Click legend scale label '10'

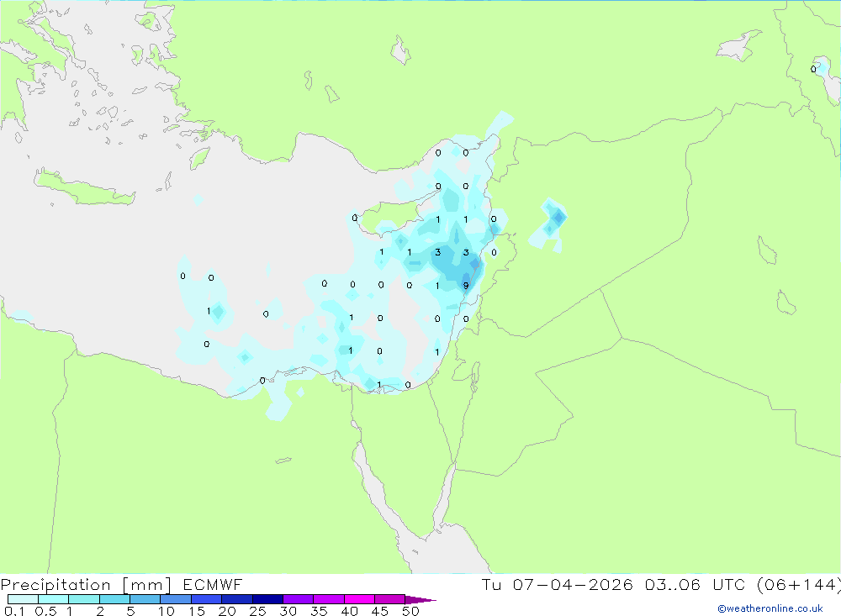click(167, 611)
